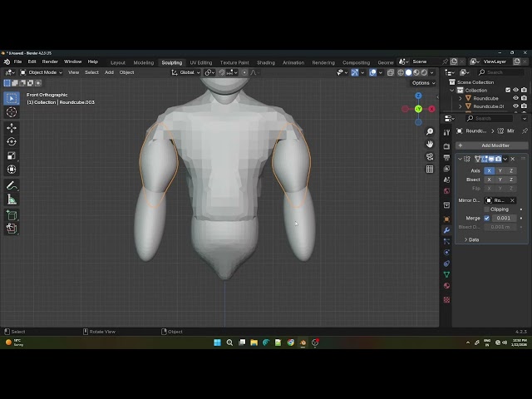Click the Add Modifier button
Image resolution: width=532 pixels, height=399 pixels.
491,145
